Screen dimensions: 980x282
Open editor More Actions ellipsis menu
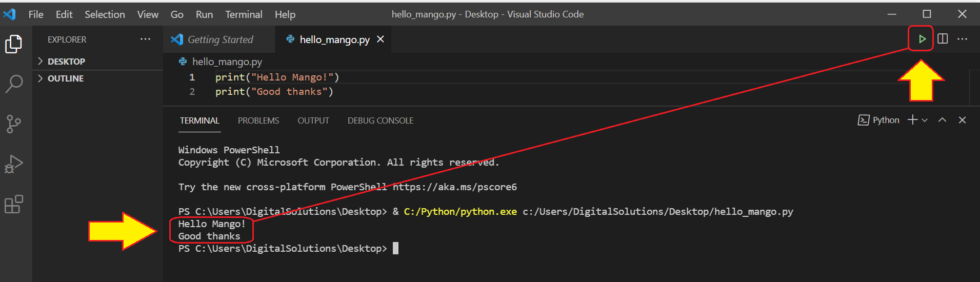coord(963,39)
